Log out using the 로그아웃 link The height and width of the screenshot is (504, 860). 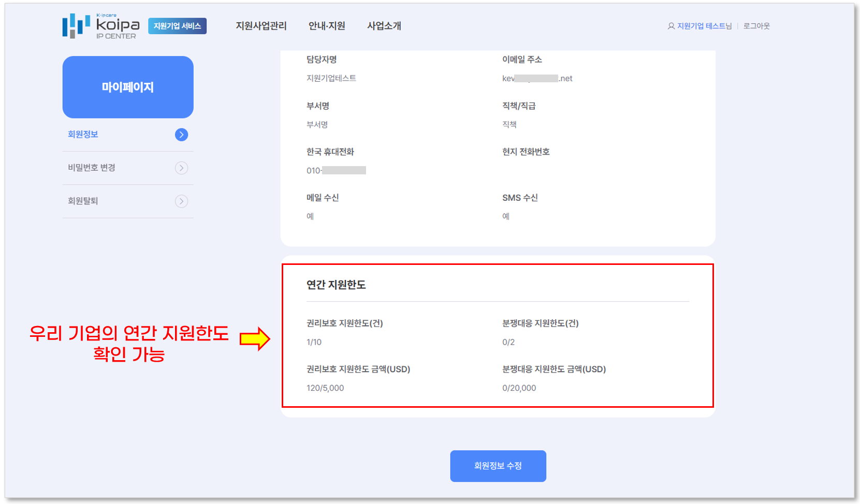pyautogui.click(x=756, y=26)
